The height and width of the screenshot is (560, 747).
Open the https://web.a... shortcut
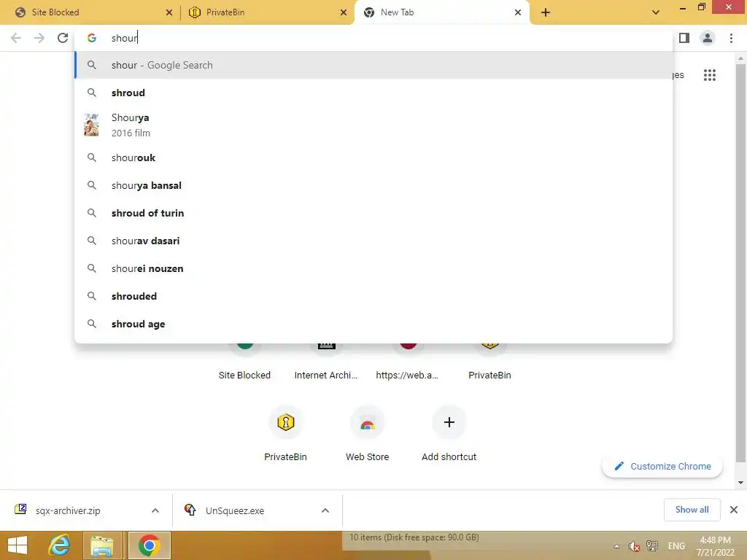tap(408, 362)
